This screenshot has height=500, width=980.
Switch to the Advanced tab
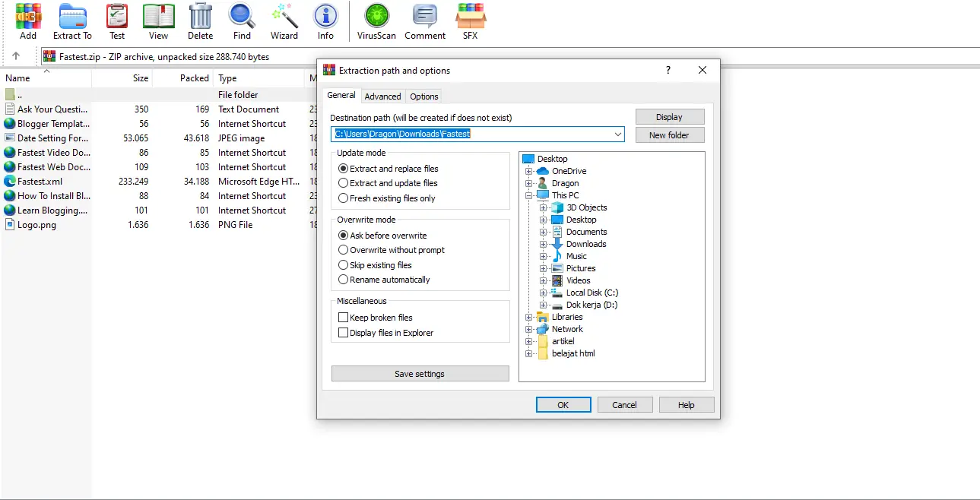pos(382,97)
